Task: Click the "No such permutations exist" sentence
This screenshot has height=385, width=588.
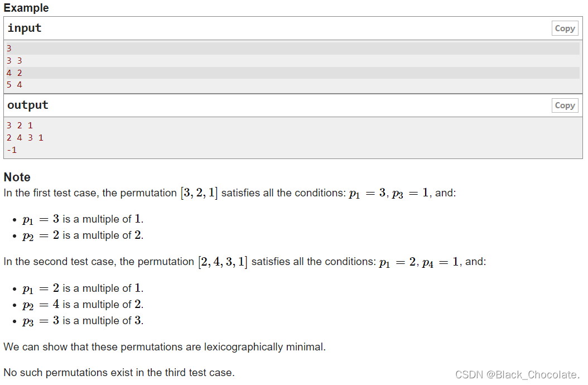Action: click(x=119, y=373)
